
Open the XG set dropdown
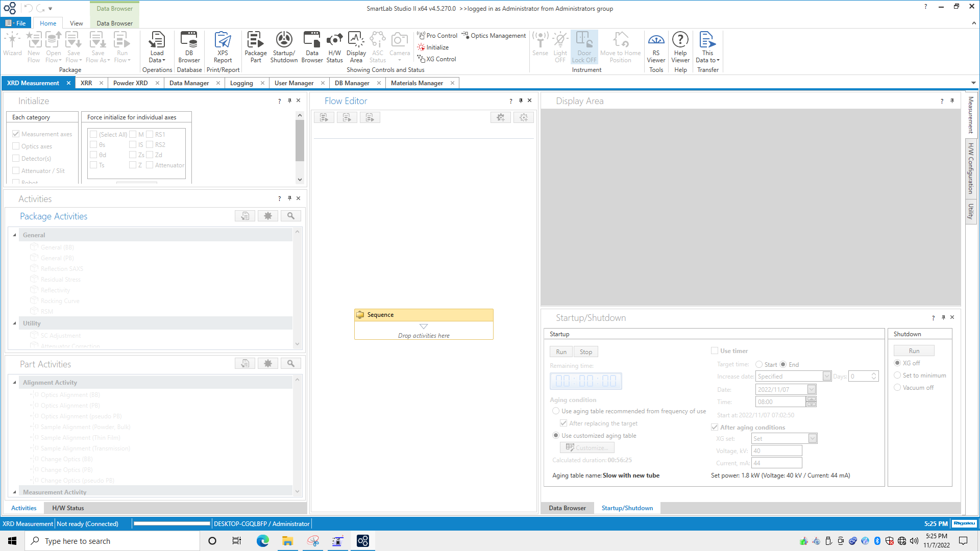tap(813, 438)
